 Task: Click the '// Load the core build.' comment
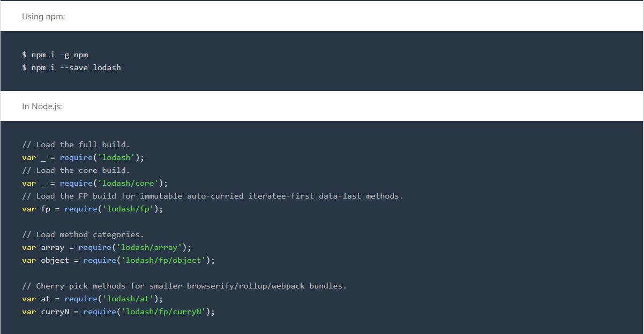click(x=76, y=170)
